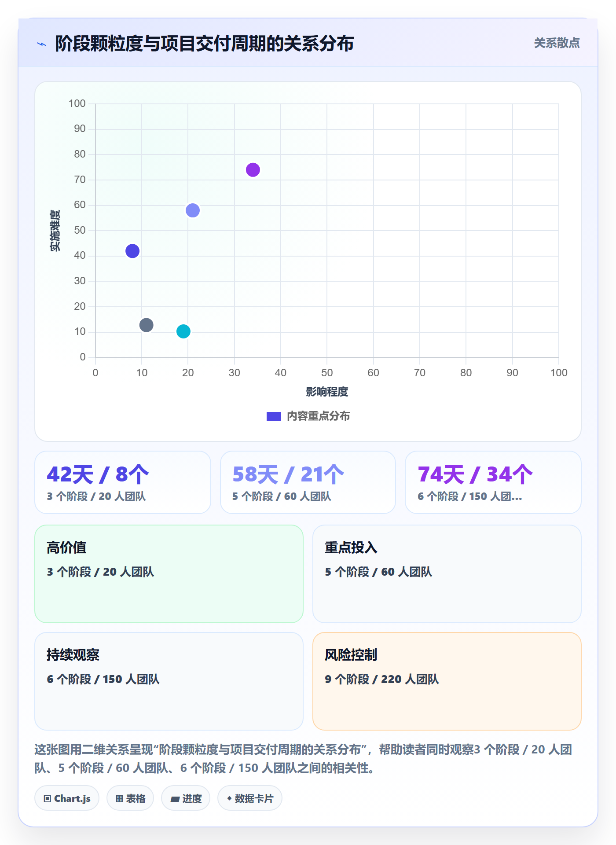Open the 持续观察 quadrant card

tap(169, 681)
